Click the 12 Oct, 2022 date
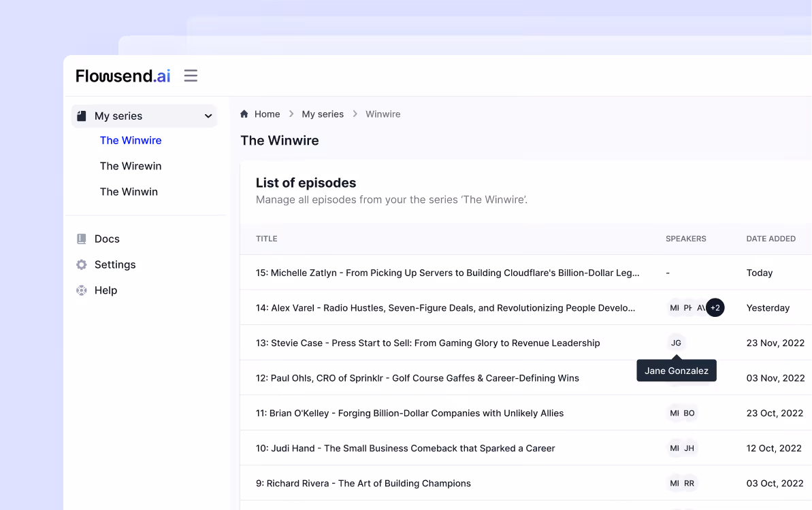 774,448
